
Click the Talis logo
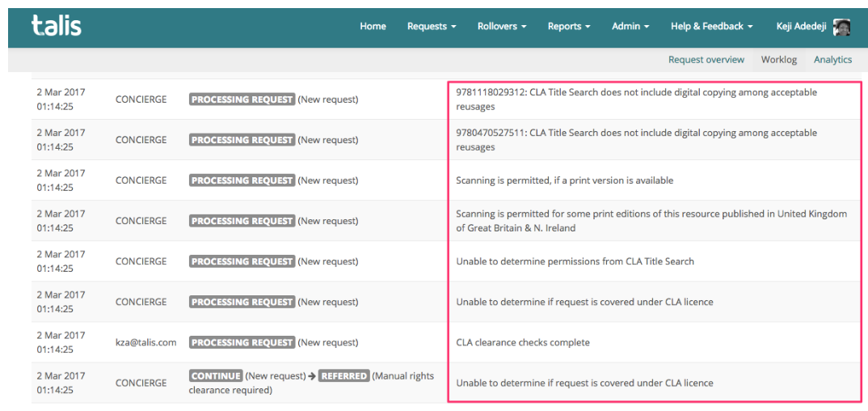point(57,25)
